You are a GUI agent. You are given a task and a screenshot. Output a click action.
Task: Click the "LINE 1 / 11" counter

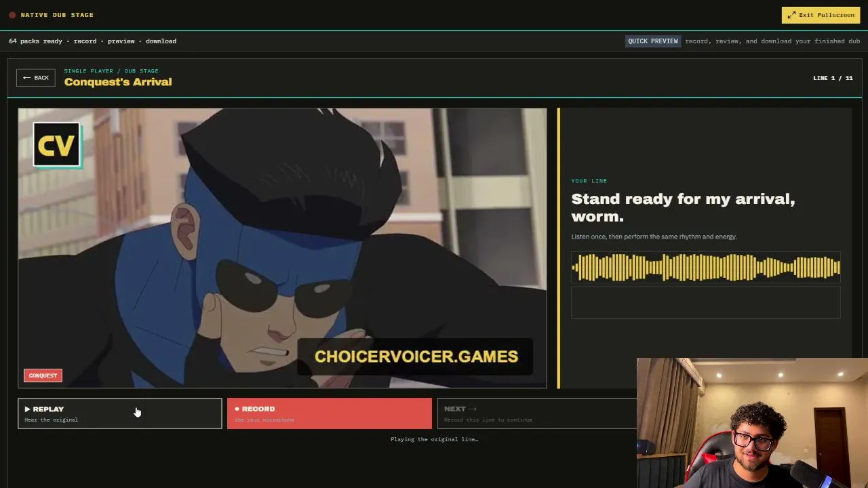833,78
